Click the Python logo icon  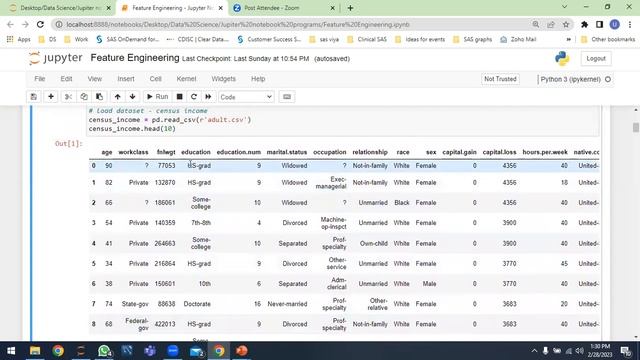tap(562, 59)
